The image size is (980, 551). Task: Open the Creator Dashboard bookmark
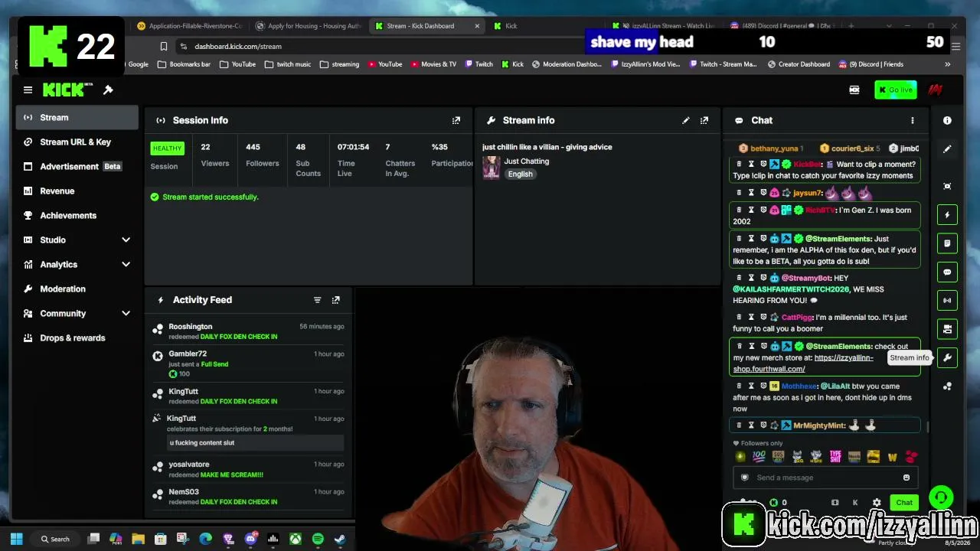point(799,64)
